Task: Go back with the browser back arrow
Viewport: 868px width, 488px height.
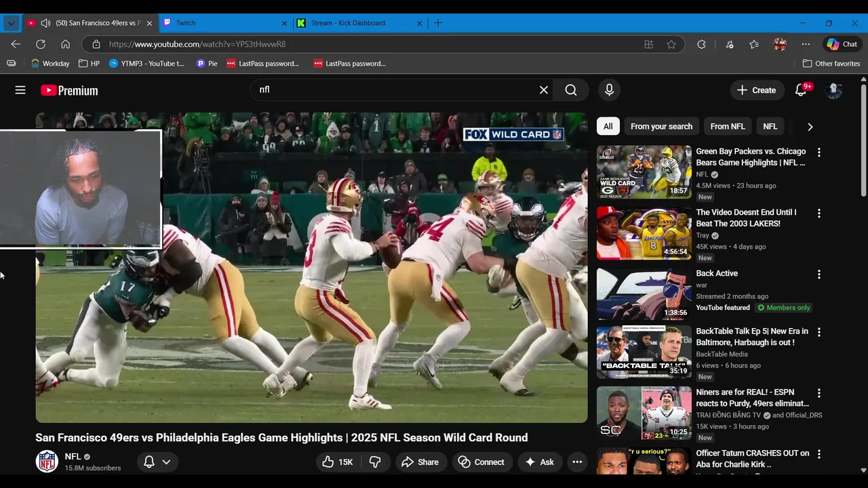Action: pyautogui.click(x=16, y=44)
